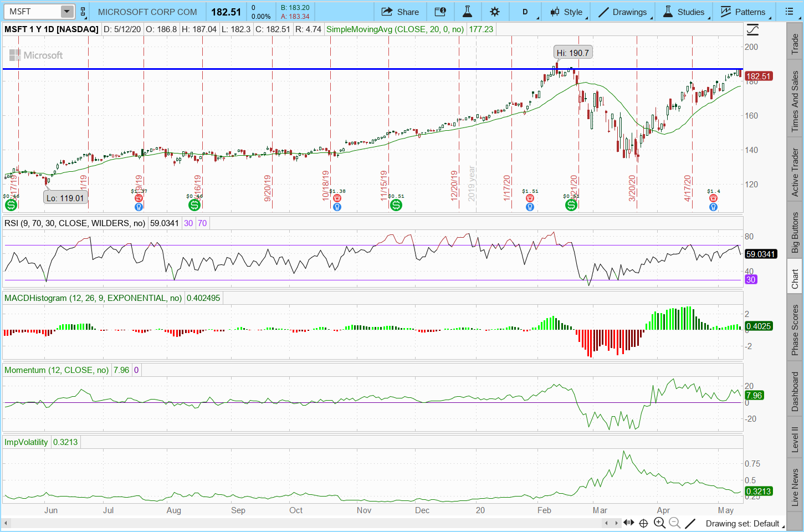The image size is (804, 532).
Task: Open the symbol selector dropdown arrow
Action: point(67,12)
